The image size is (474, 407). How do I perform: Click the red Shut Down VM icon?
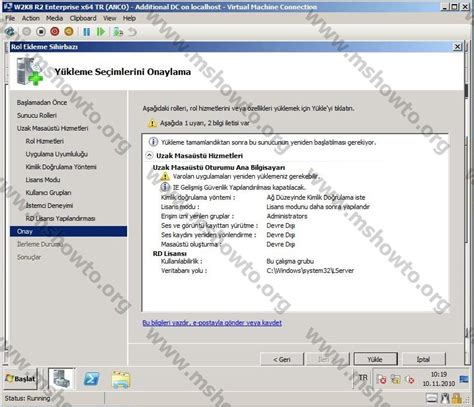point(55,32)
